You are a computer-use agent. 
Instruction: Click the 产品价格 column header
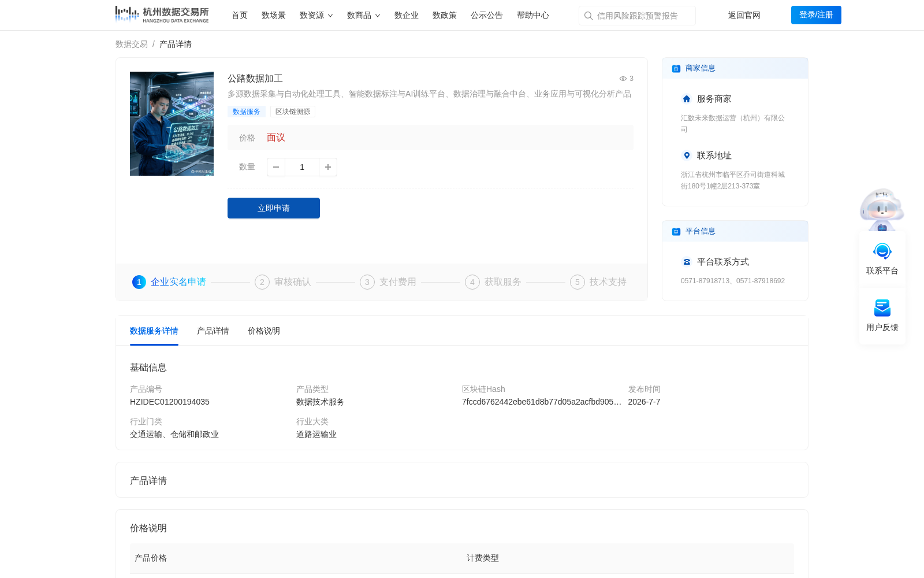(x=151, y=558)
